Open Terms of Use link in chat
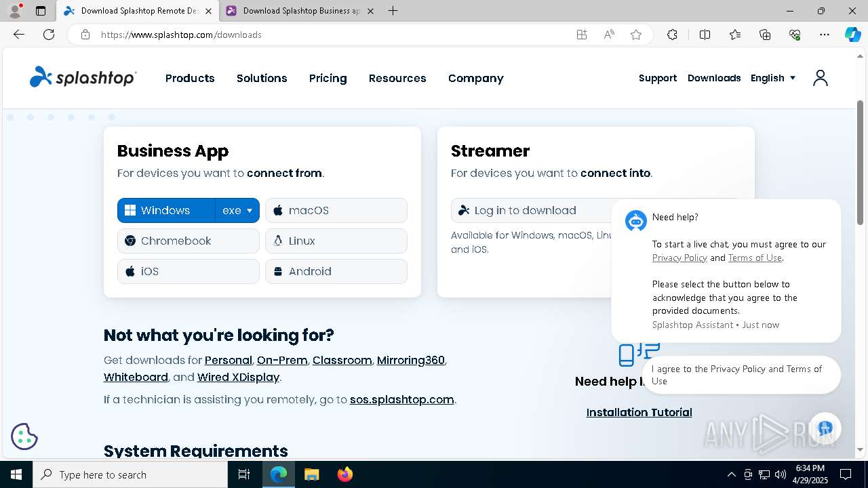This screenshot has width=868, height=488. point(755,258)
